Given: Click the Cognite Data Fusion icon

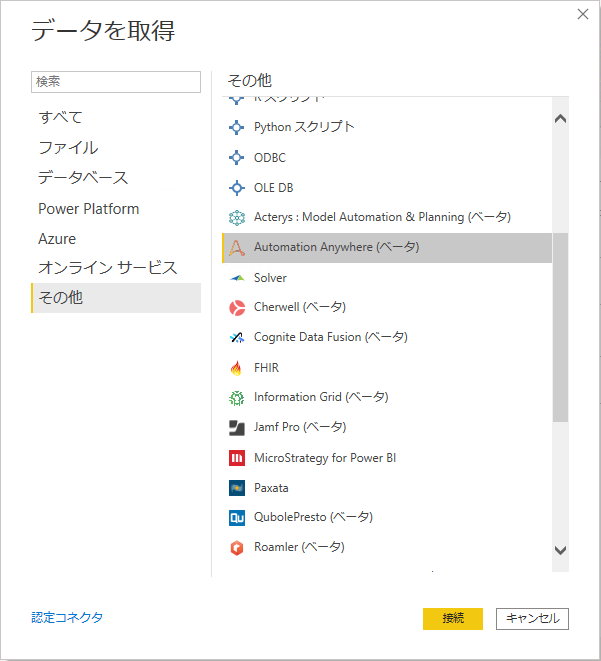Looking at the screenshot, I should pyautogui.click(x=236, y=338).
